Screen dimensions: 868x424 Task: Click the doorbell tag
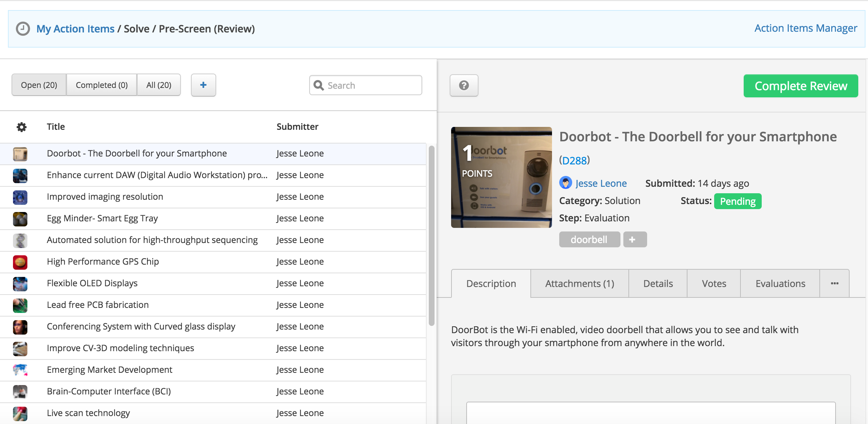pyautogui.click(x=589, y=239)
